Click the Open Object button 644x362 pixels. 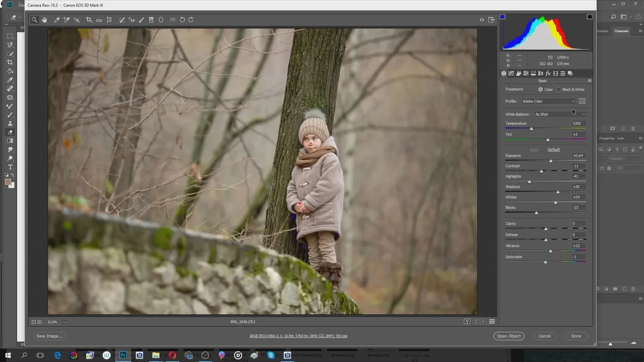tap(508, 336)
